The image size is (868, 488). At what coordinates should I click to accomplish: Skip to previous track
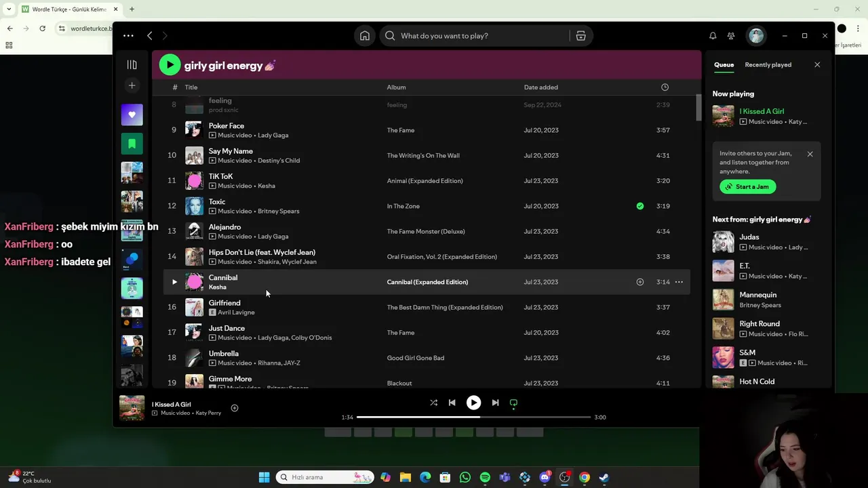(x=452, y=403)
